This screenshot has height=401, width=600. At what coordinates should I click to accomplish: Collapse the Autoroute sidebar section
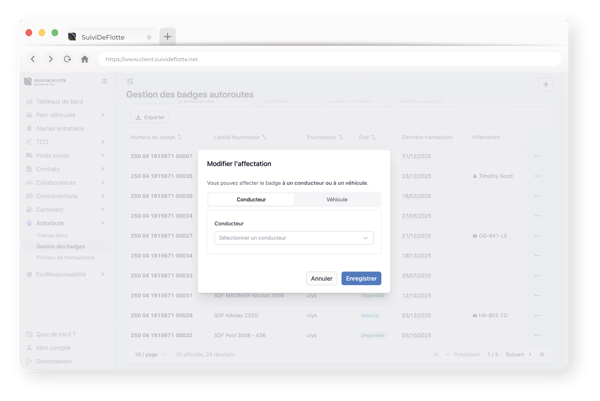(103, 223)
